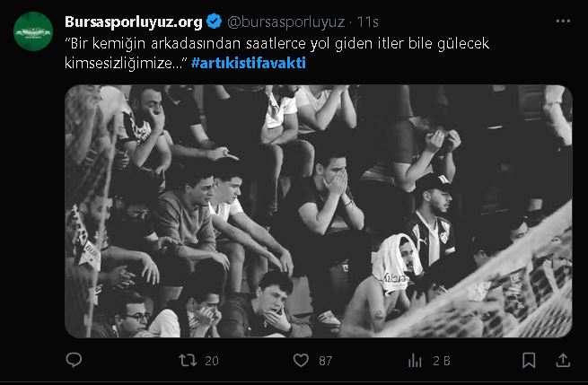This screenshot has width=588, height=385.
Task: Like the tweet with the heart icon
Action: point(301,360)
